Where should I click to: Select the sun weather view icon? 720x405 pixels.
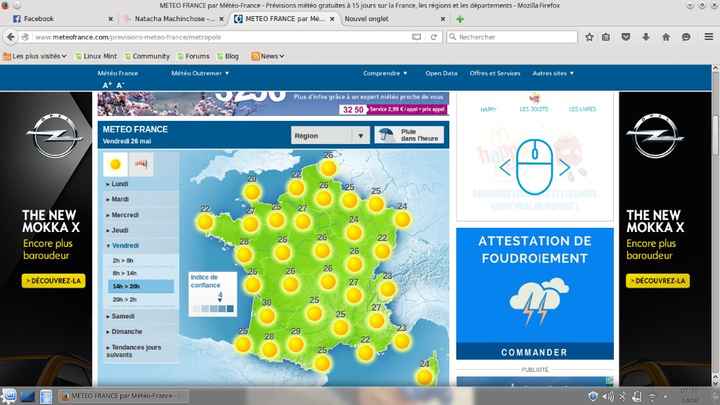pyautogui.click(x=115, y=164)
